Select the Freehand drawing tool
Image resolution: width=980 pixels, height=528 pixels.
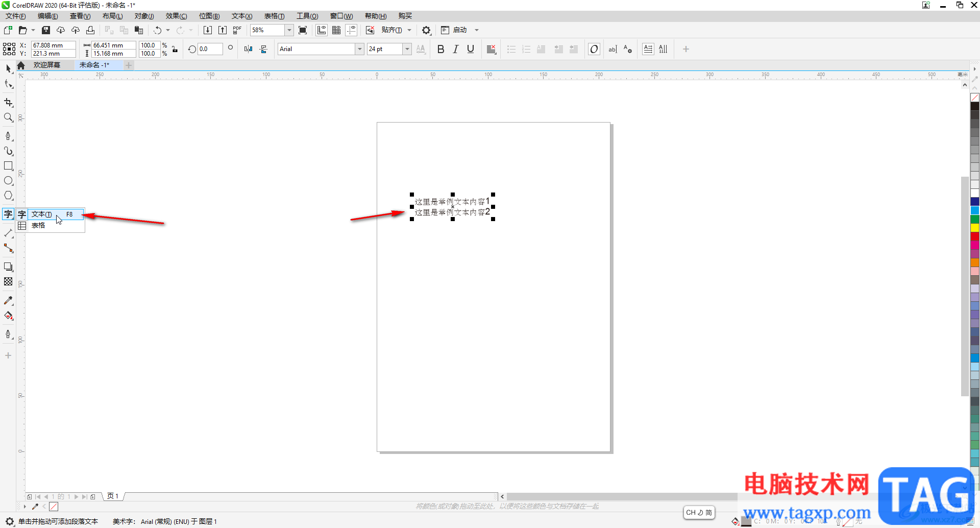tap(8, 136)
